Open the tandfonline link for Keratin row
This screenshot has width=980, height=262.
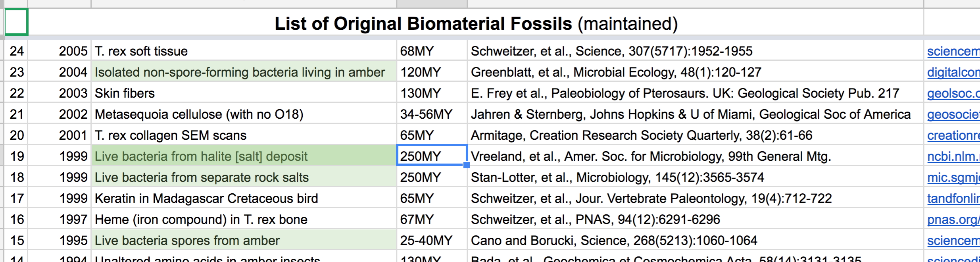(953, 198)
